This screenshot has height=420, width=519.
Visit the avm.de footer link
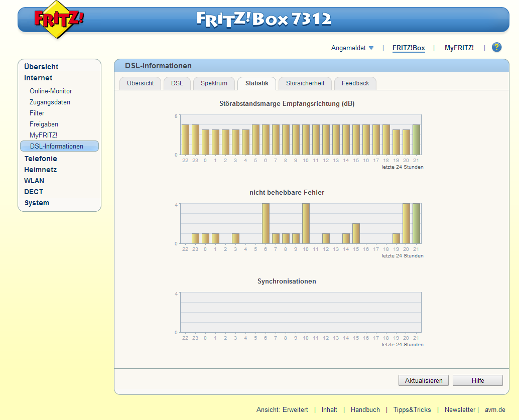495,410
